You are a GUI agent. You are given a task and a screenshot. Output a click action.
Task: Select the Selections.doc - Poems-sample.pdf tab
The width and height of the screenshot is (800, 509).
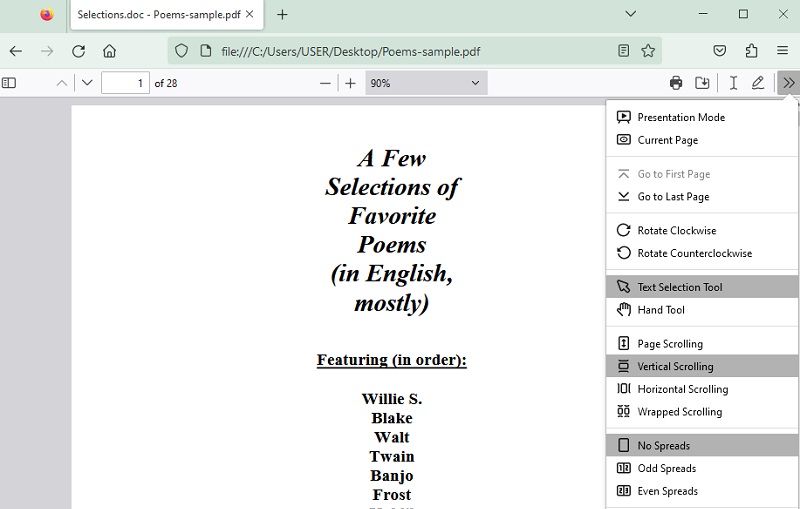coord(167,15)
